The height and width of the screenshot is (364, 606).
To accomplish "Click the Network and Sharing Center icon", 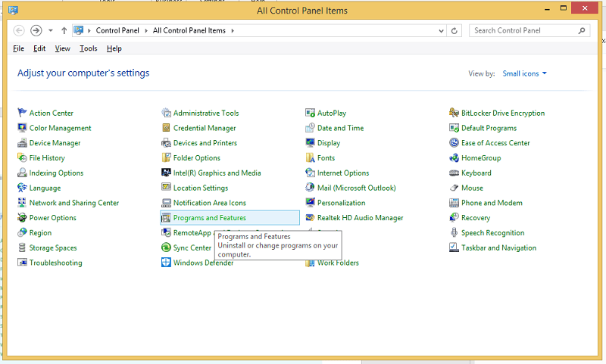I will (x=22, y=203).
